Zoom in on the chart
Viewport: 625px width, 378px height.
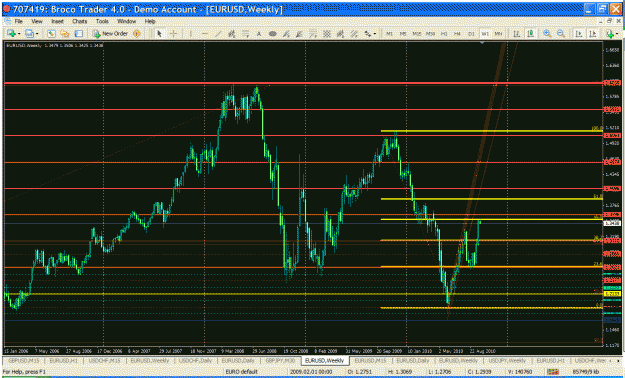547,34
